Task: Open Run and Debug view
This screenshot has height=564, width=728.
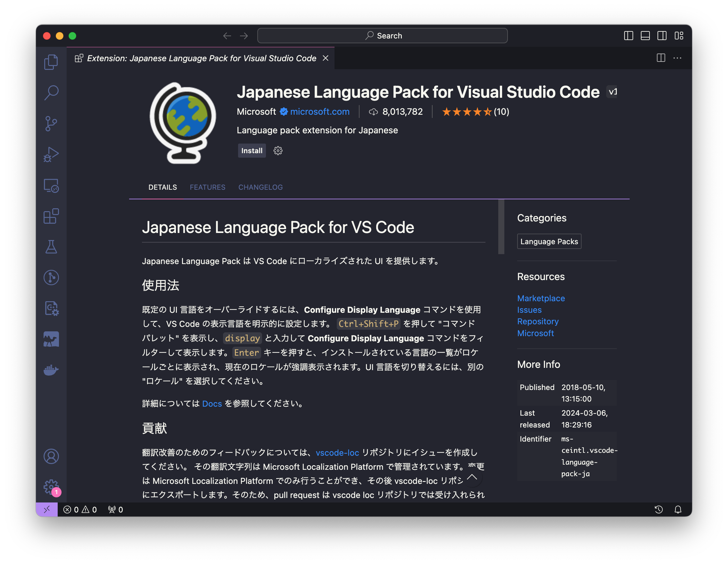Action: (51, 155)
